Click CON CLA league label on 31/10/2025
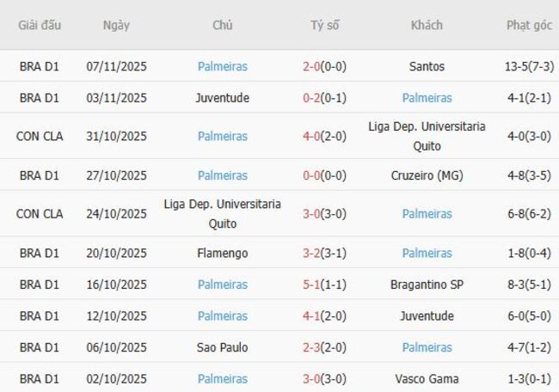Image resolution: width=559 pixels, height=392 pixels. (40, 136)
